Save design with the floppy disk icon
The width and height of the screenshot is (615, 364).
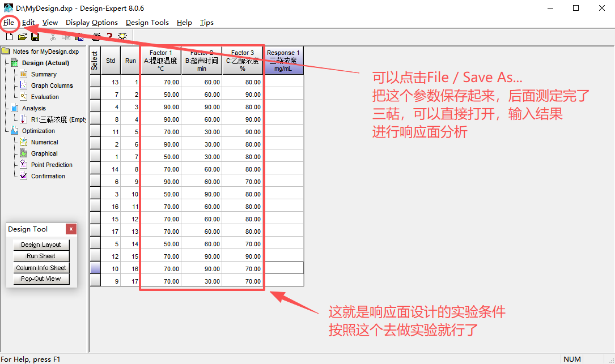click(35, 37)
